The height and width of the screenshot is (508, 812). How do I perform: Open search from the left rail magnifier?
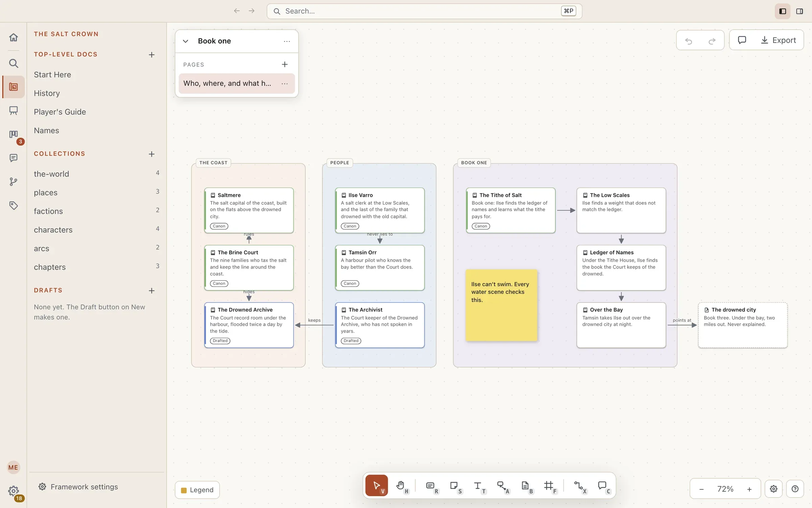pyautogui.click(x=14, y=63)
